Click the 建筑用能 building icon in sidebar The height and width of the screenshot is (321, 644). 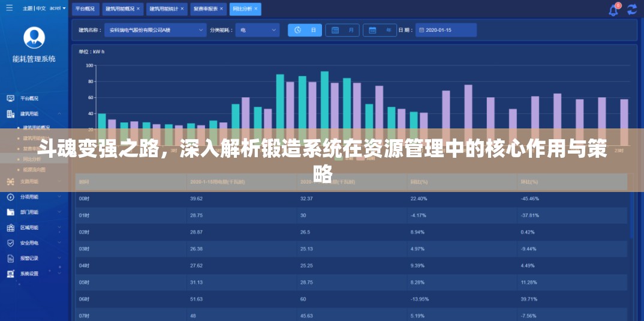[x=11, y=114]
